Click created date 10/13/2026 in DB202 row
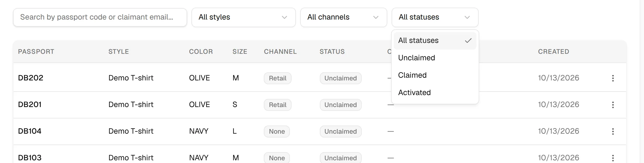This screenshot has height=163, width=644. [559, 78]
